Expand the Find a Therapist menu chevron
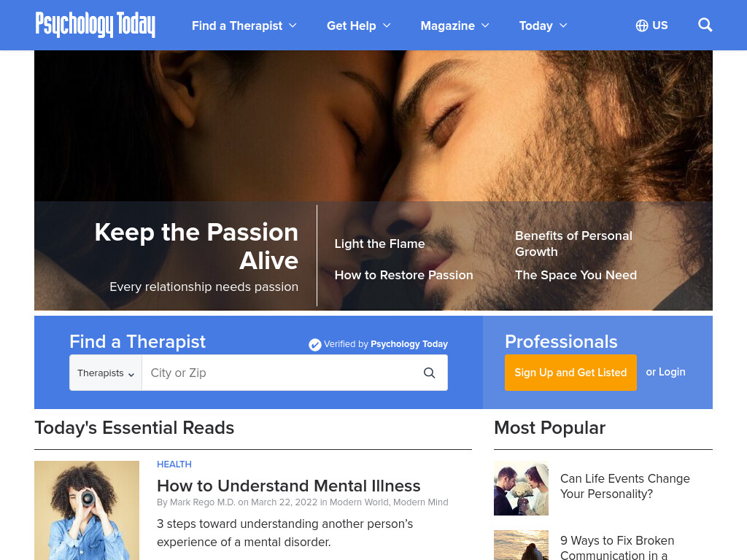The image size is (747, 560). [293, 26]
